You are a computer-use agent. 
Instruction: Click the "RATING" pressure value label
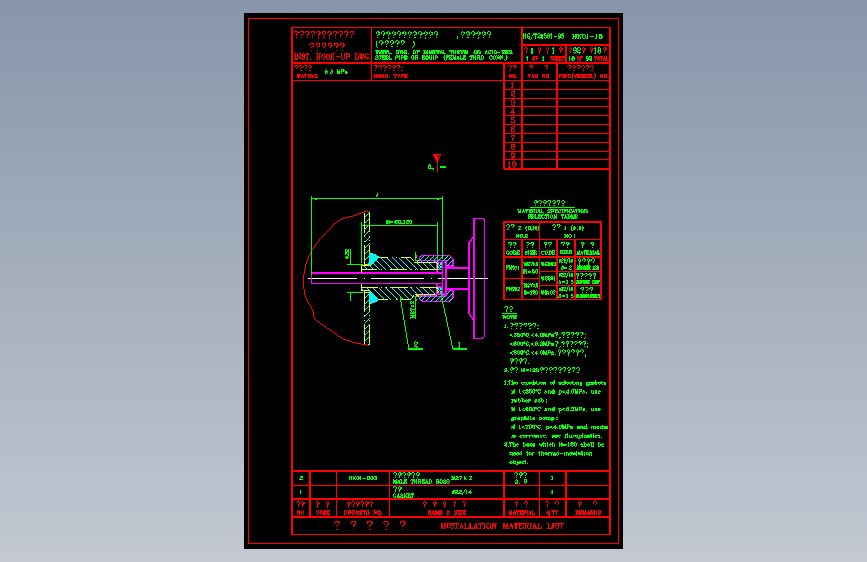coord(307,76)
